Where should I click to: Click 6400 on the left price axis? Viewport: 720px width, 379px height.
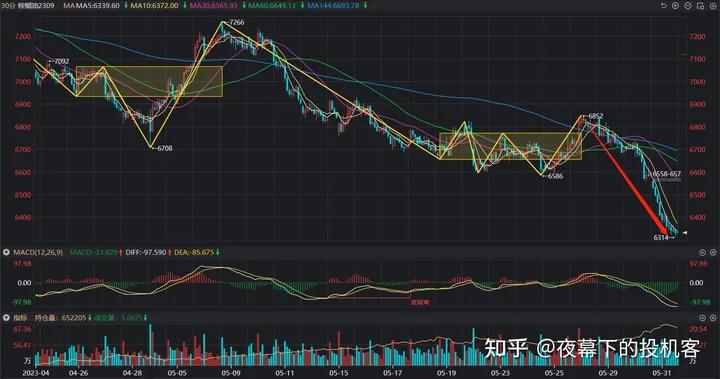[x=23, y=217]
